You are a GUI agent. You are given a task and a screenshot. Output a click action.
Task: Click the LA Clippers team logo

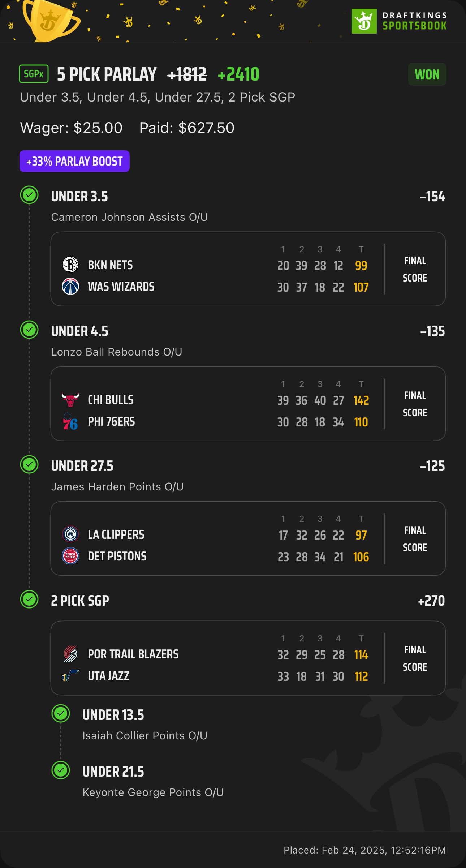[x=70, y=534]
